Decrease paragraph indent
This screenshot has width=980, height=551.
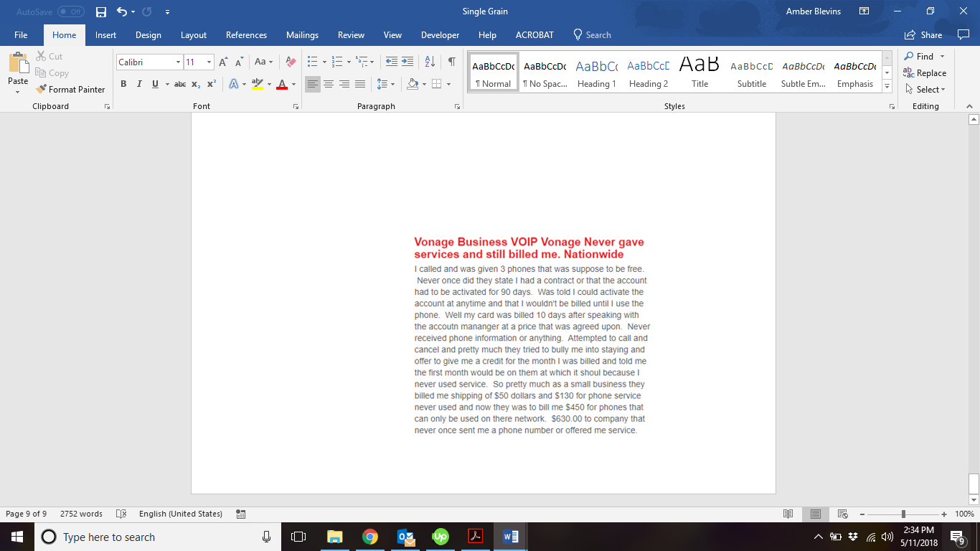coord(391,62)
